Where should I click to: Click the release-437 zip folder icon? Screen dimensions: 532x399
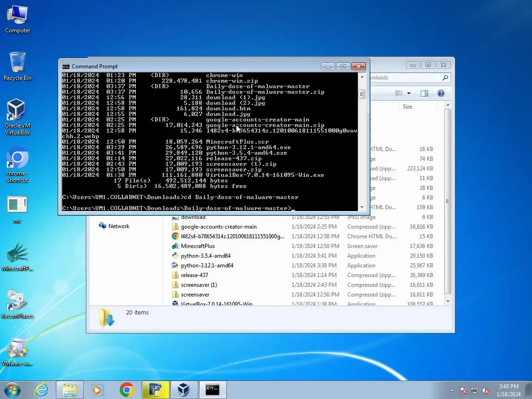pyautogui.click(x=175, y=275)
